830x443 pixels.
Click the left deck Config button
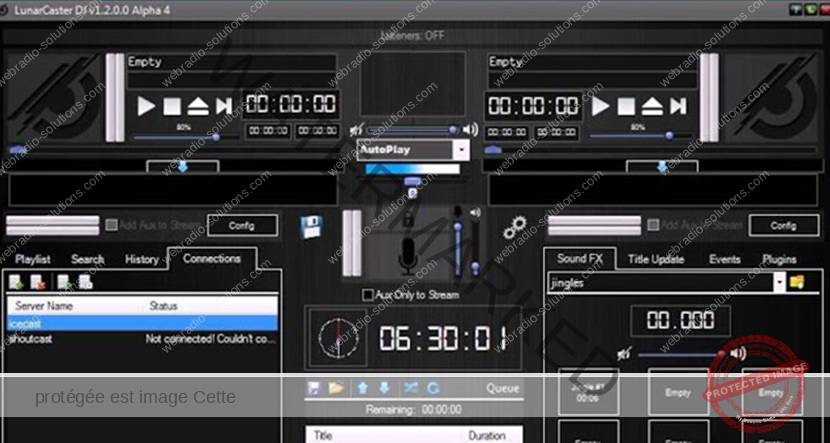click(x=242, y=225)
